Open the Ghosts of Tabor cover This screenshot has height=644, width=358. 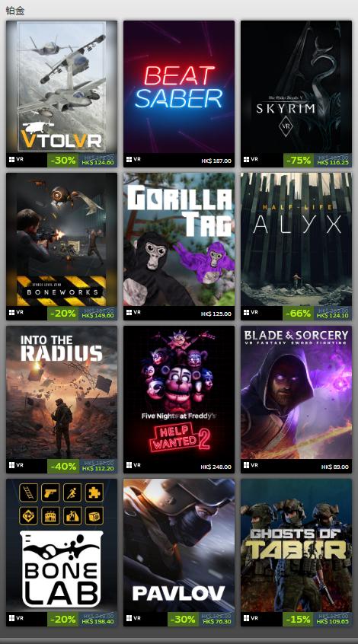296,546
